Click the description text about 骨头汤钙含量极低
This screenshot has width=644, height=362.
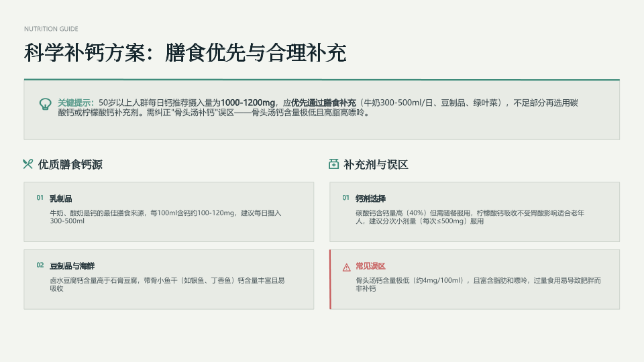pyautogui.click(x=478, y=284)
